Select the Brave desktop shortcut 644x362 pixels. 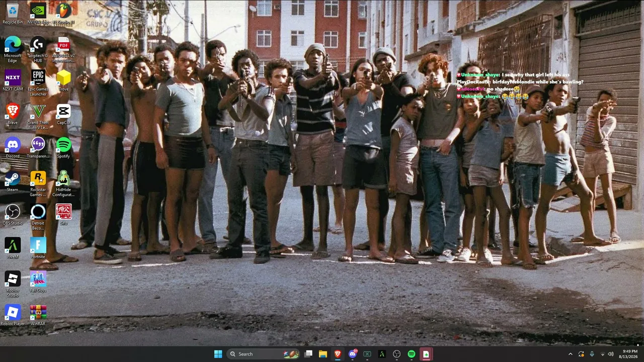[13, 114]
